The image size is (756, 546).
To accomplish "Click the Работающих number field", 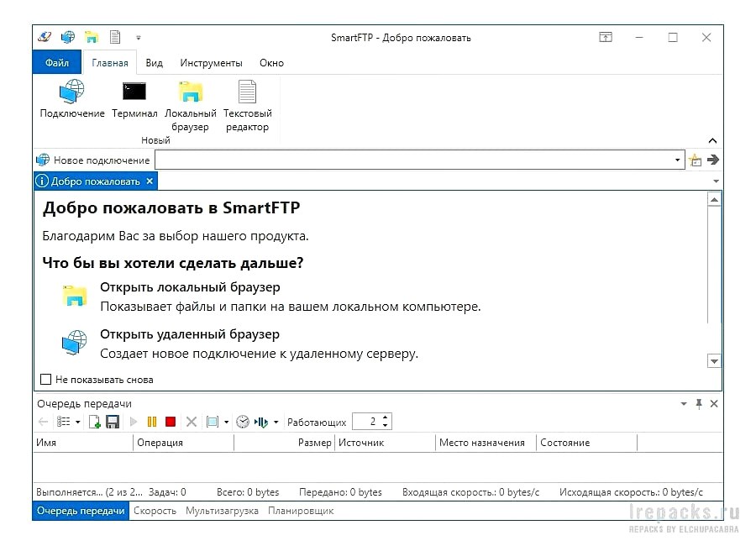I will point(366,422).
